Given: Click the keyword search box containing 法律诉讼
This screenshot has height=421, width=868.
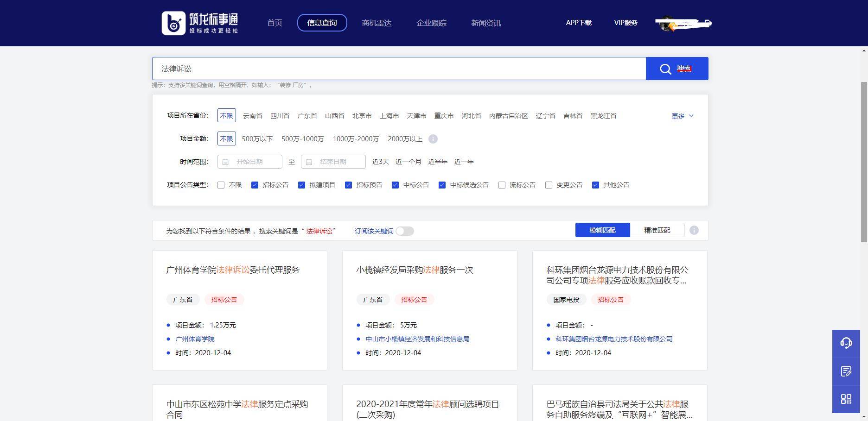Looking at the screenshot, I should 399,69.
